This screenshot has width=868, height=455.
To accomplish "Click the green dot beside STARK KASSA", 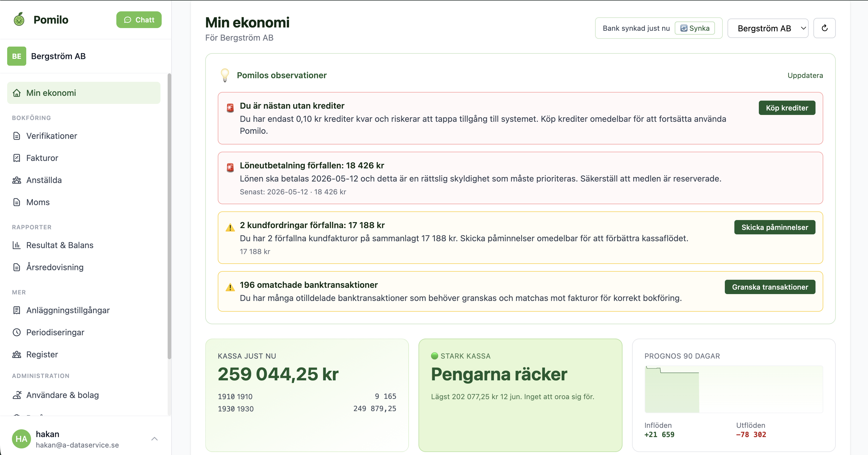I will click(x=434, y=356).
